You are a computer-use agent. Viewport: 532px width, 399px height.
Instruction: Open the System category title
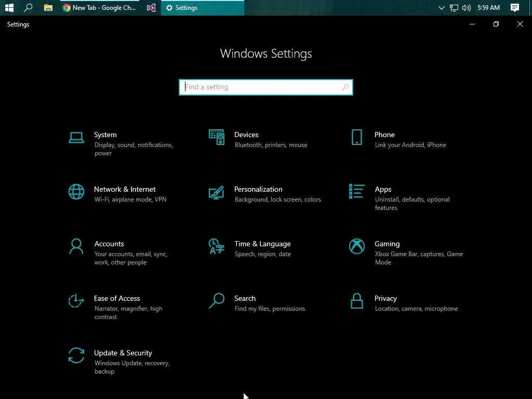click(105, 135)
